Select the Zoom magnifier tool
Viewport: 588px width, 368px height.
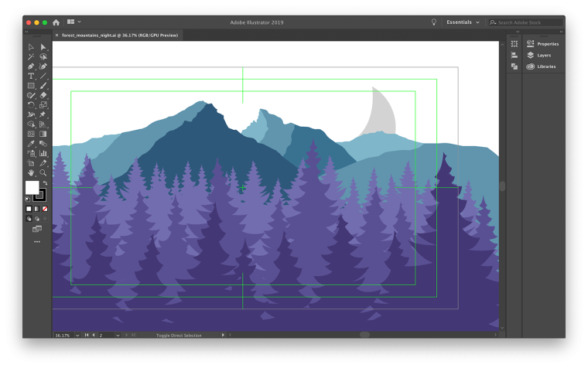43,172
